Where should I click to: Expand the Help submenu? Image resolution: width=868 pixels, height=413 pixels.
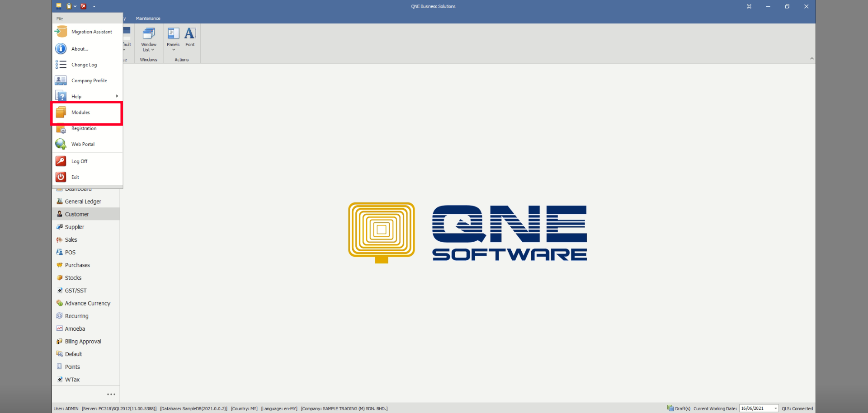[x=87, y=96]
